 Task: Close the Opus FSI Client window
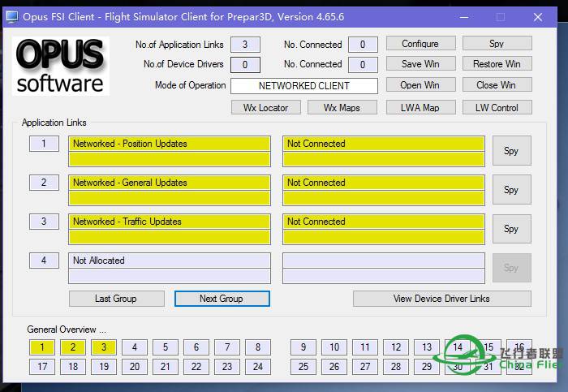538,17
